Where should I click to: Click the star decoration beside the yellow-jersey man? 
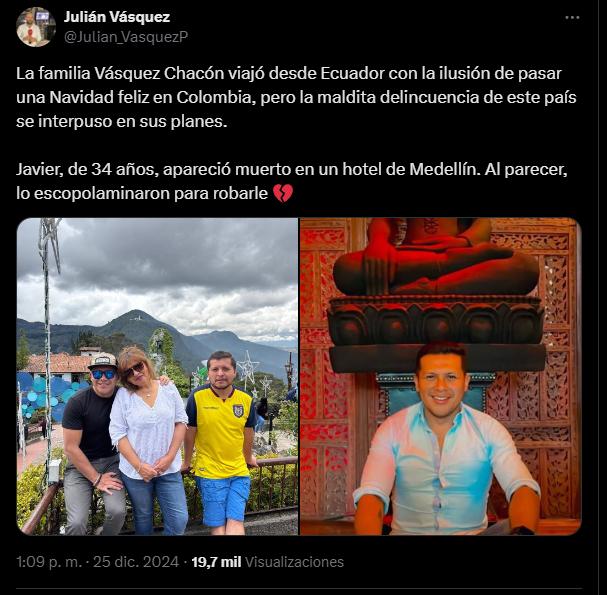point(248,367)
